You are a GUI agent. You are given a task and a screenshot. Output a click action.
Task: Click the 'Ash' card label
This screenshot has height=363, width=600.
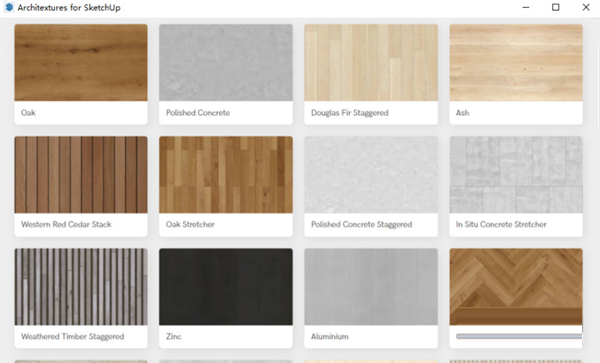coord(462,113)
